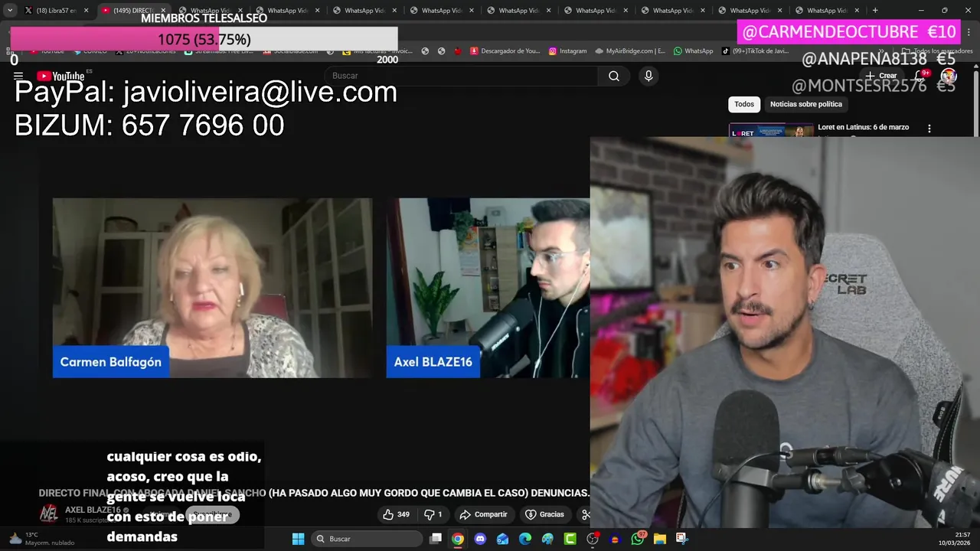Like the video with 349 likes
980x551 pixels.
click(x=397, y=514)
